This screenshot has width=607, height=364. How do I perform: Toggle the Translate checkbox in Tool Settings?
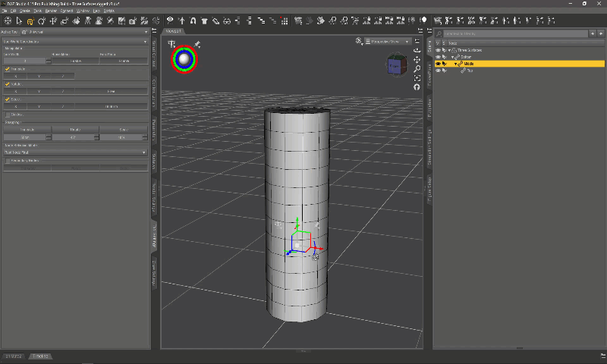[x=8, y=69]
